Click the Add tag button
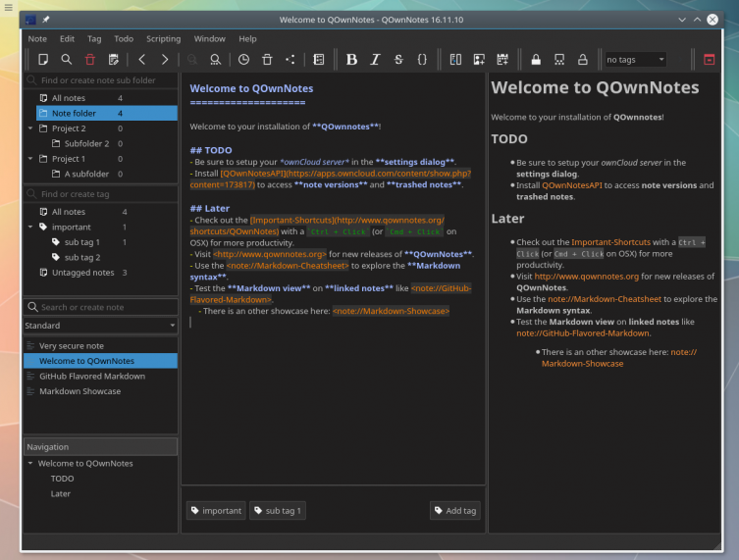This screenshot has height=560, width=739. (x=455, y=511)
